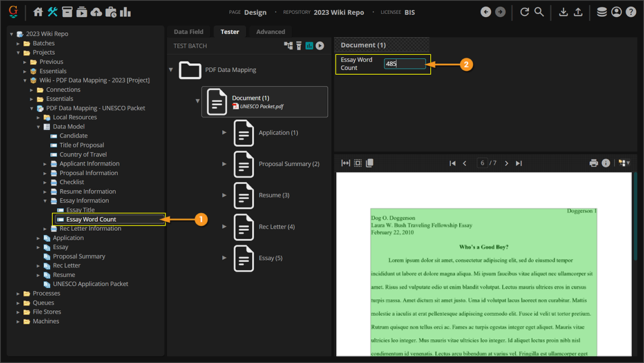
Task: Go to next page in viewer
Action: coord(506,163)
